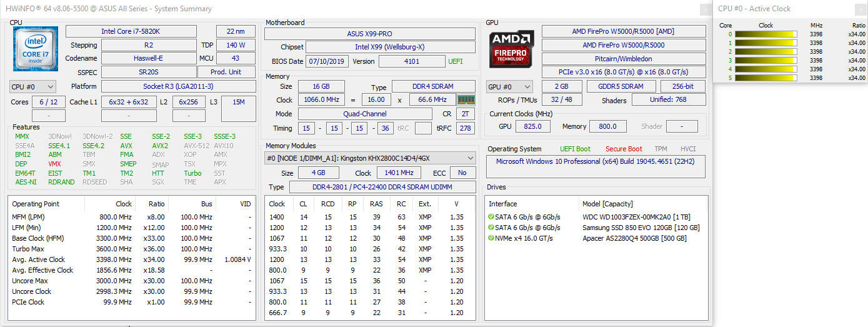The image size is (868, 327).
Task: Click the ASUS X99-PRO motherboard field
Action: pyautogui.click(x=370, y=34)
